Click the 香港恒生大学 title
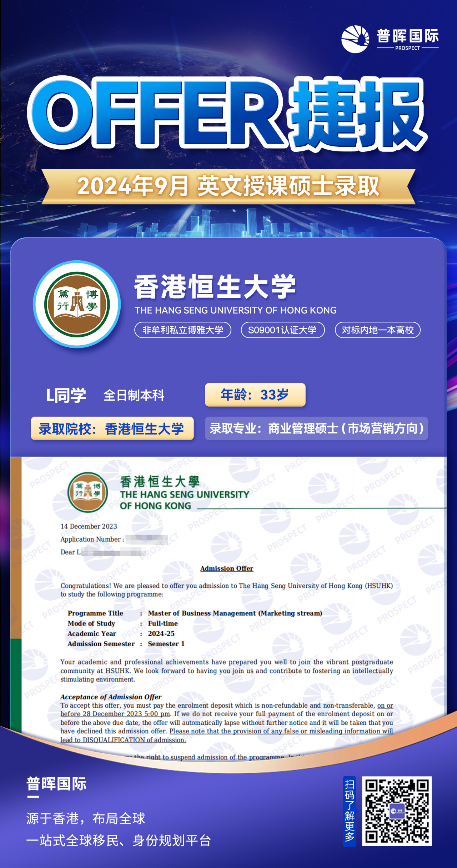This screenshot has height=868, width=457. coord(215,287)
